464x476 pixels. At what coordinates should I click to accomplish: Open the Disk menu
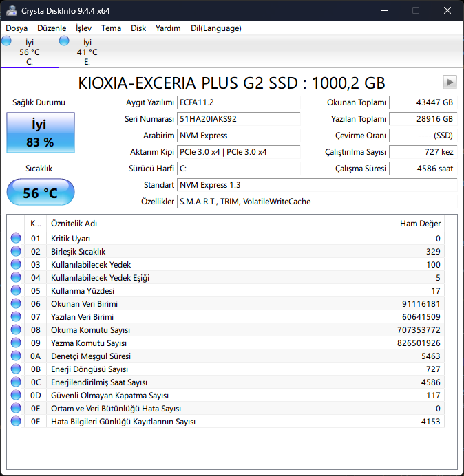tap(138, 28)
